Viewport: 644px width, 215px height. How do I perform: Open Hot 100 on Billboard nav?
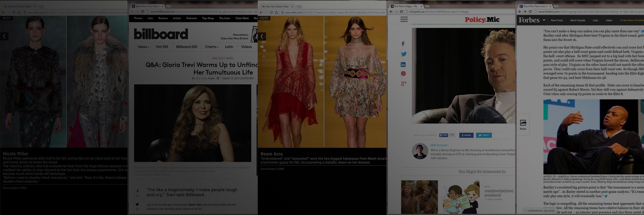[162, 47]
